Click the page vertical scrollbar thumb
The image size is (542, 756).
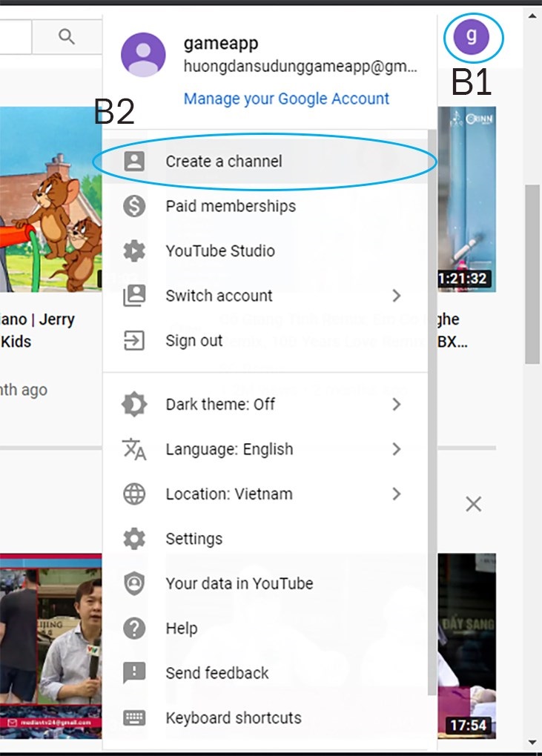point(532,273)
